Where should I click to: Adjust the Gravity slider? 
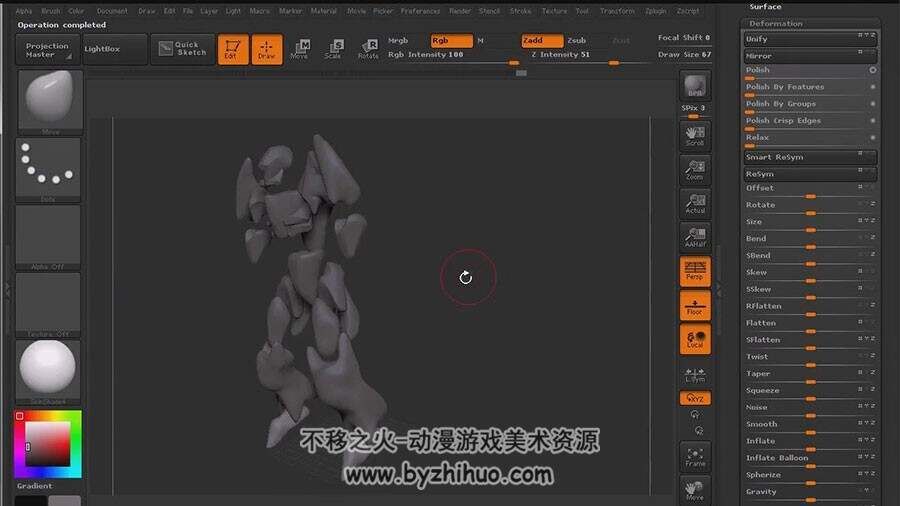[810, 493]
